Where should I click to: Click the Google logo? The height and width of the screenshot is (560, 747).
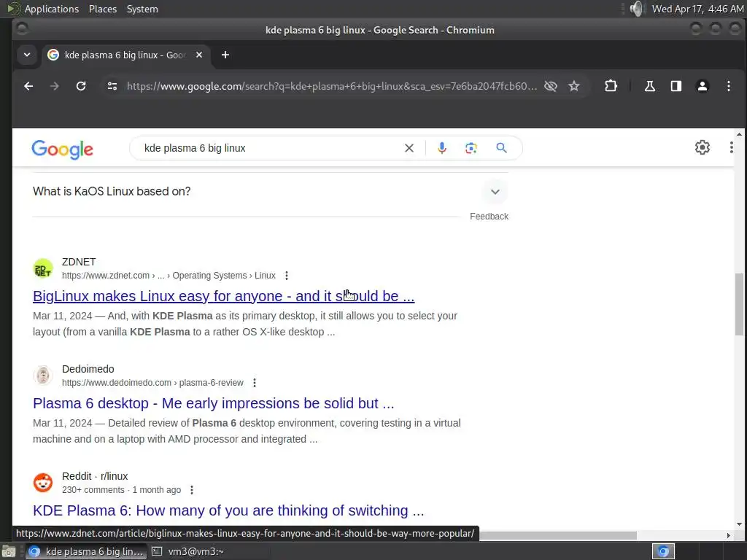click(x=63, y=149)
